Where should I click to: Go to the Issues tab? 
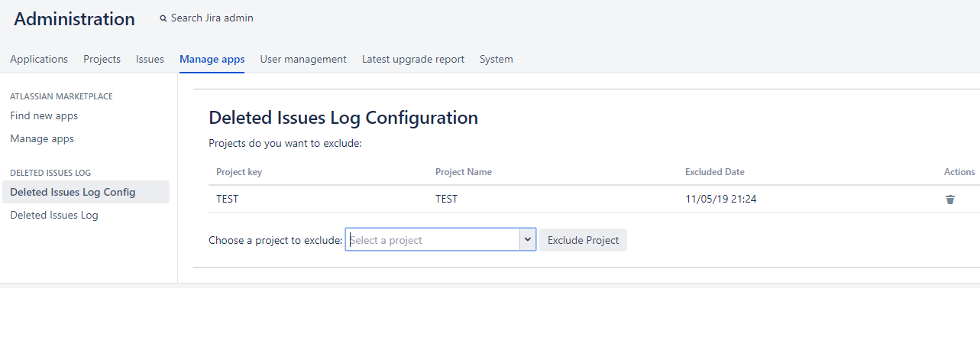click(x=150, y=59)
